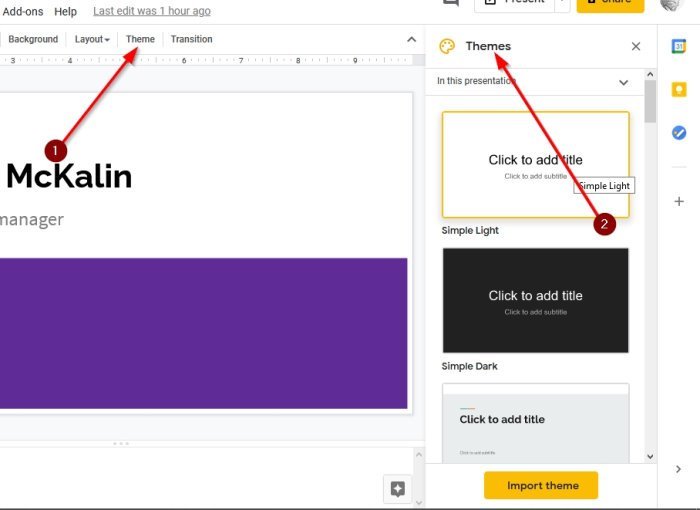The image size is (700, 510).
Task: Open Google Keep notes icon
Action: [679, 89]
